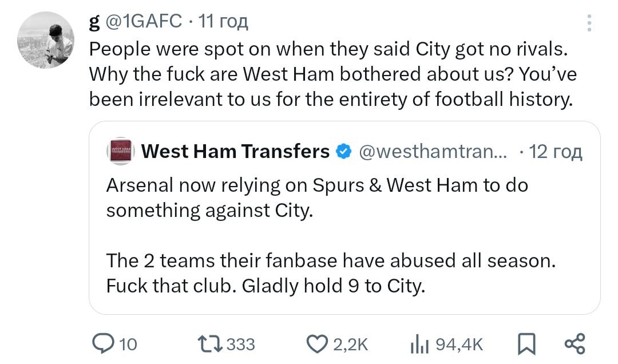The height and width of the screenshot is (364, 618).
Task: Open the @westhamtran... handle
Action: 432,152
